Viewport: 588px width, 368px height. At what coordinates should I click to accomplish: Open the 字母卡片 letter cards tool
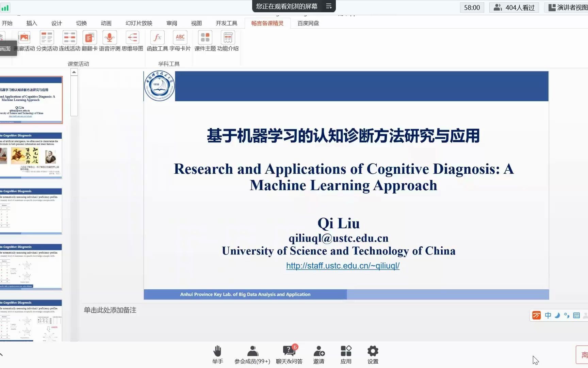180,41
